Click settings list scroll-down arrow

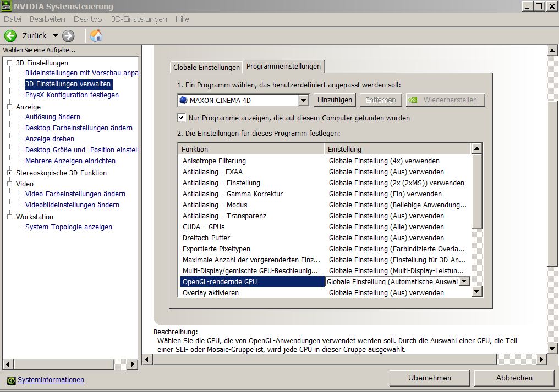point(476,292)
